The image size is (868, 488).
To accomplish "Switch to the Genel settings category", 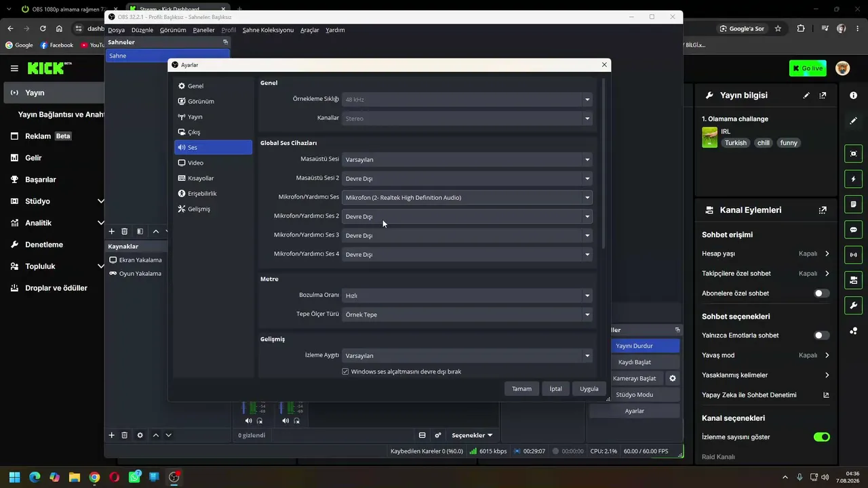I will (213, 86).
